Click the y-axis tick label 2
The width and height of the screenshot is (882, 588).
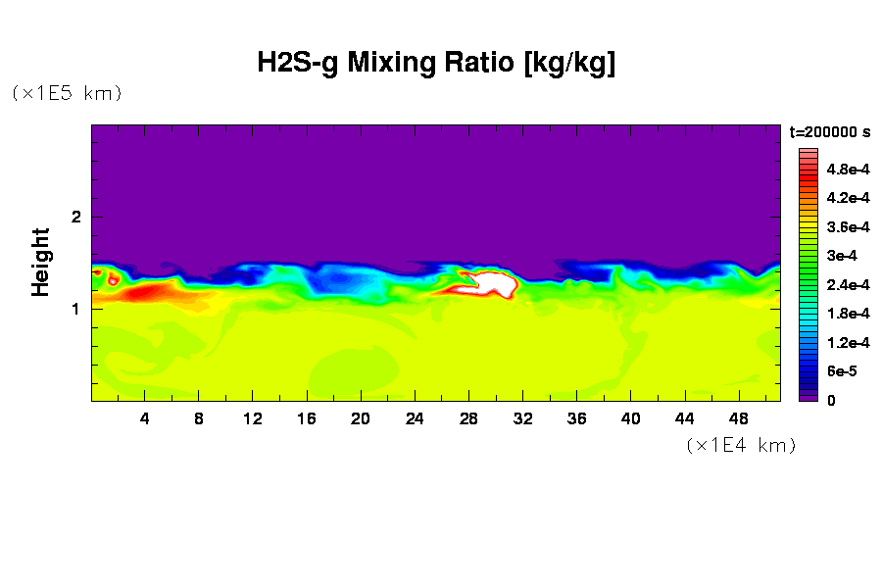point(75,217)
